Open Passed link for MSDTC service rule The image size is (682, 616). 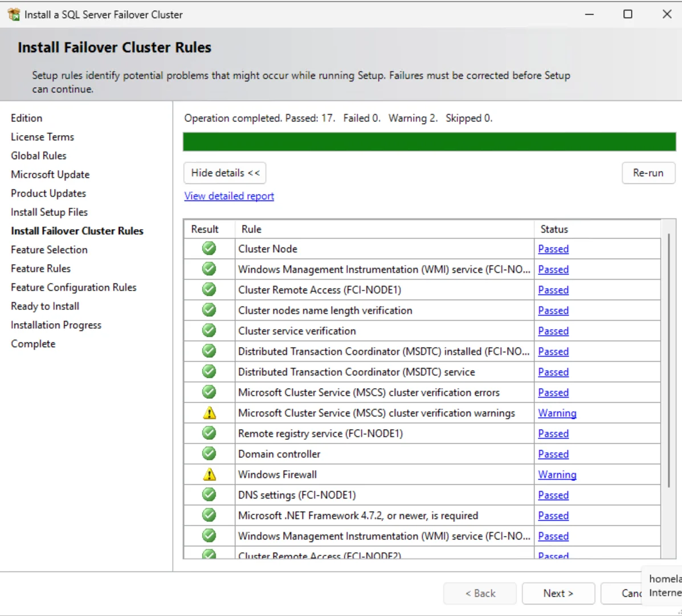pyautogui.click(x=553, y=372)
